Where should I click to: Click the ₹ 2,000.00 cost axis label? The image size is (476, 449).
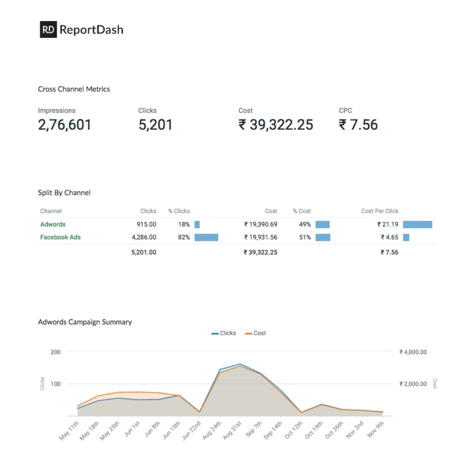413,384
